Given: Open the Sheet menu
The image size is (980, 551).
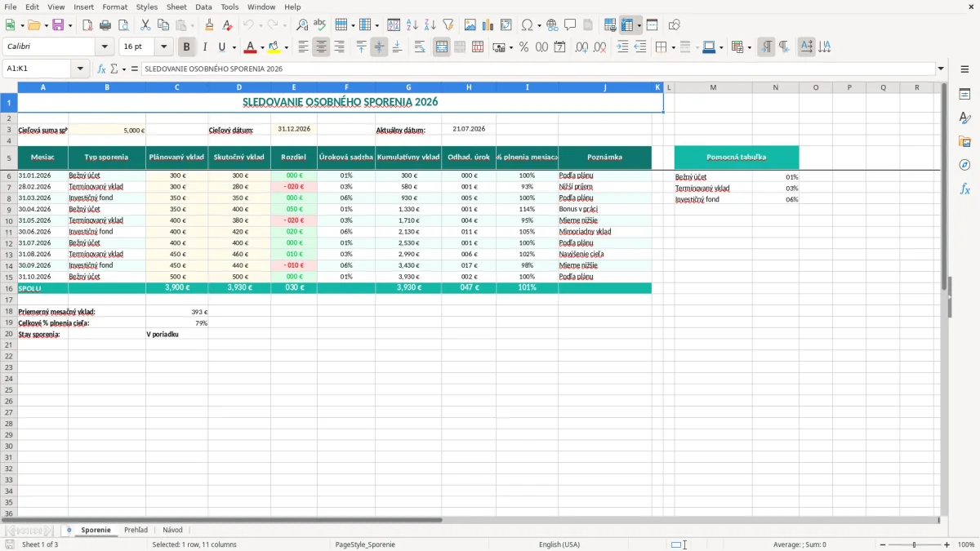Looking at the screenshot, I should (176, 7).
